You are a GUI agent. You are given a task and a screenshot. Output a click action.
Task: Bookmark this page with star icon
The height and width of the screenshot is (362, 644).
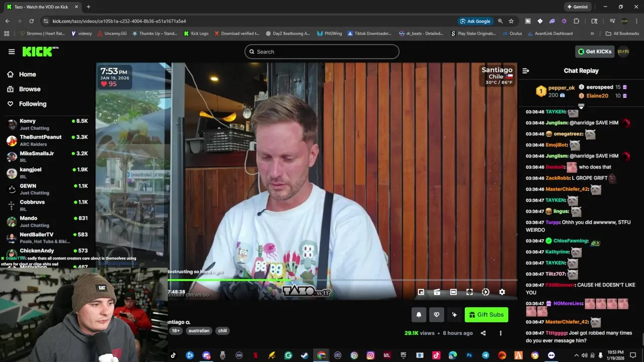click(511, 21)
